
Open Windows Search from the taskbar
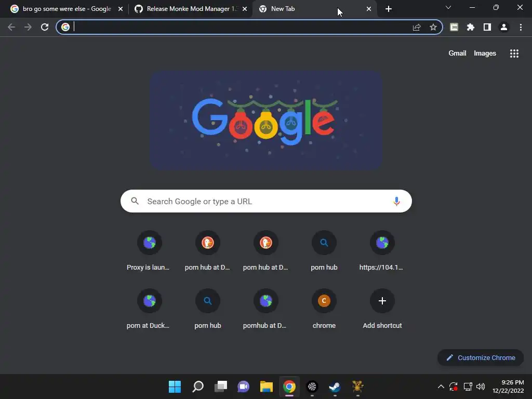pyautogui.click(x=198, y=387)
